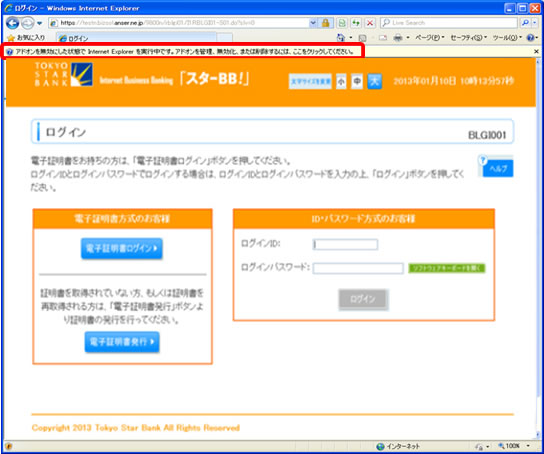
Task: Click the 電子証明書方式のお客様 panel header
Action: 122,219
